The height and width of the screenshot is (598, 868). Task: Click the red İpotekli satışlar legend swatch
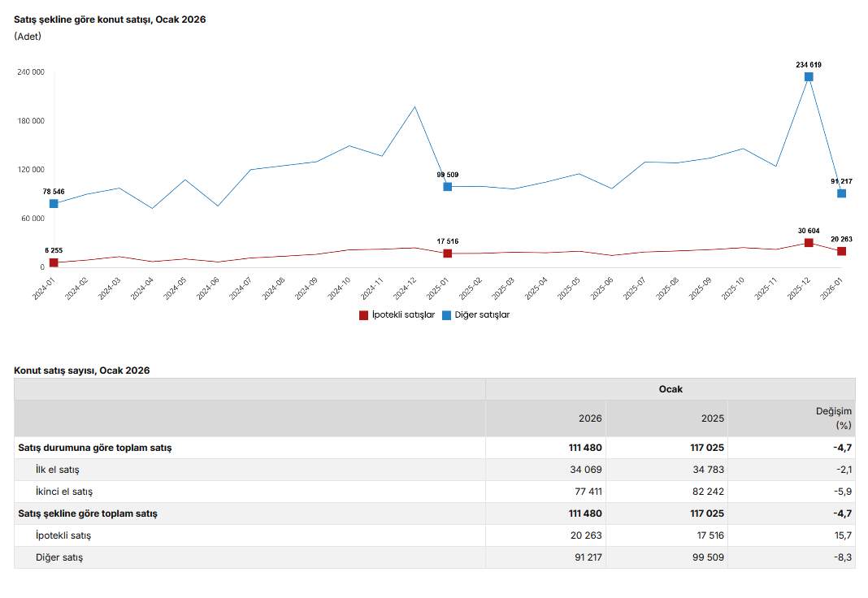(x=364, y=315)
